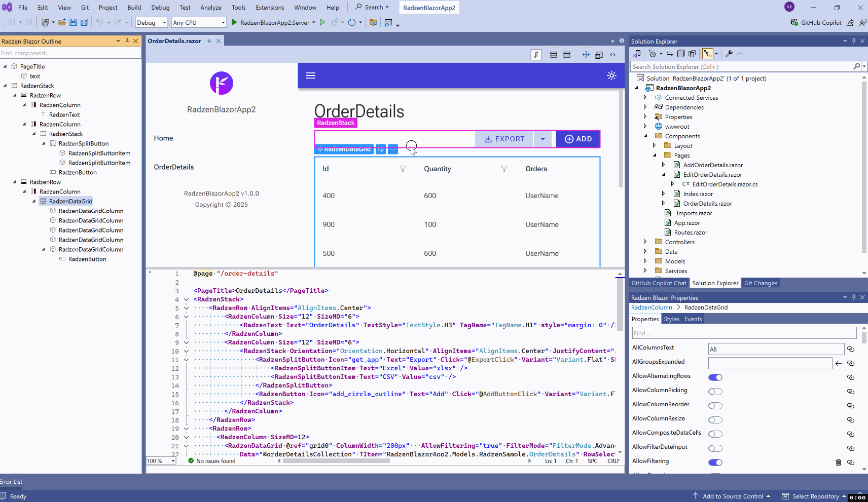Switch to the Events tab in Radzen properties
This screenshot has height=502, width=868.
pyautogui.click(x=693, y=319)
